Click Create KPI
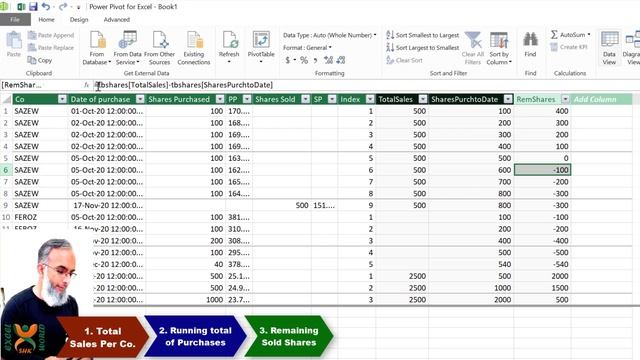Screen dimensions: 640x360 click(569, 47)
